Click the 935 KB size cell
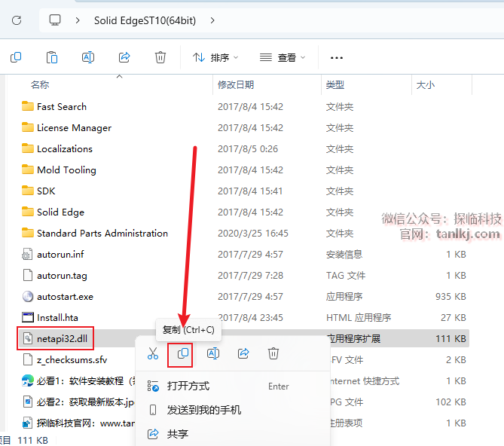 451,297
